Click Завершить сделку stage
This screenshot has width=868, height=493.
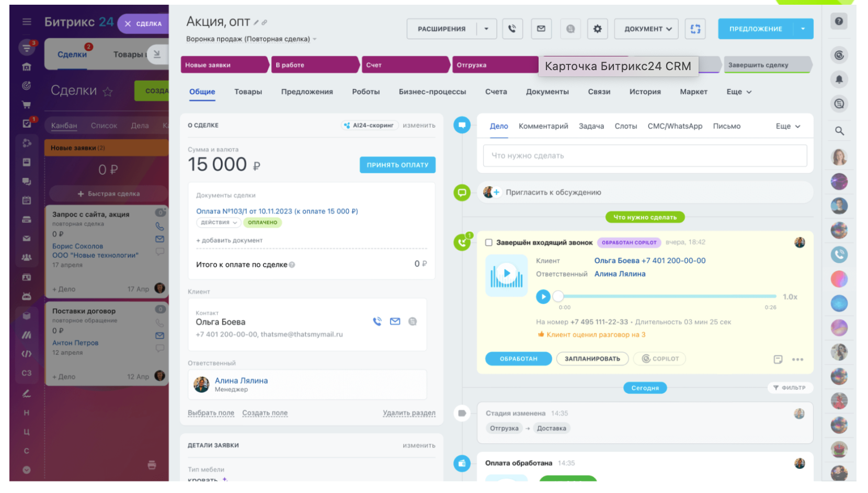(767, 65)
